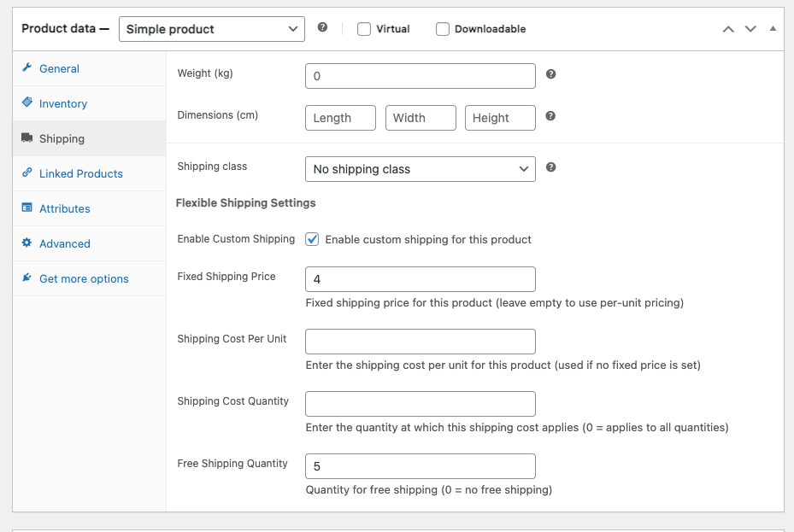The height and width of the screenshot is (532, 794).
Task: Click the help icon beside Weight field
Action: 550,74
